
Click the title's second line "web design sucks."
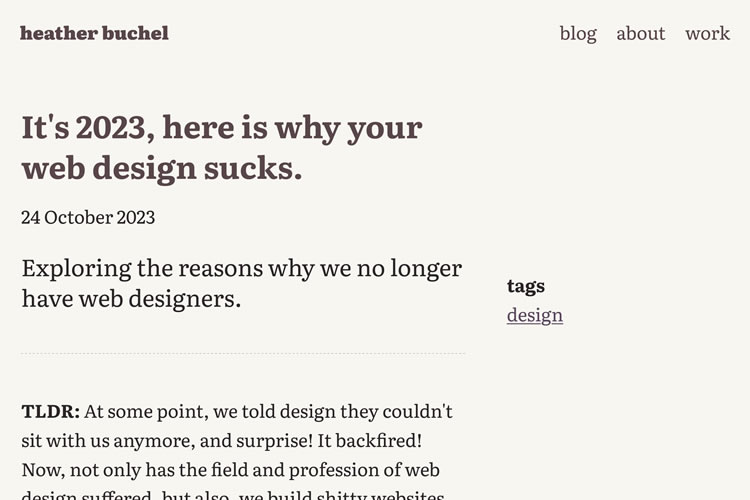click(x=162, y=168)
